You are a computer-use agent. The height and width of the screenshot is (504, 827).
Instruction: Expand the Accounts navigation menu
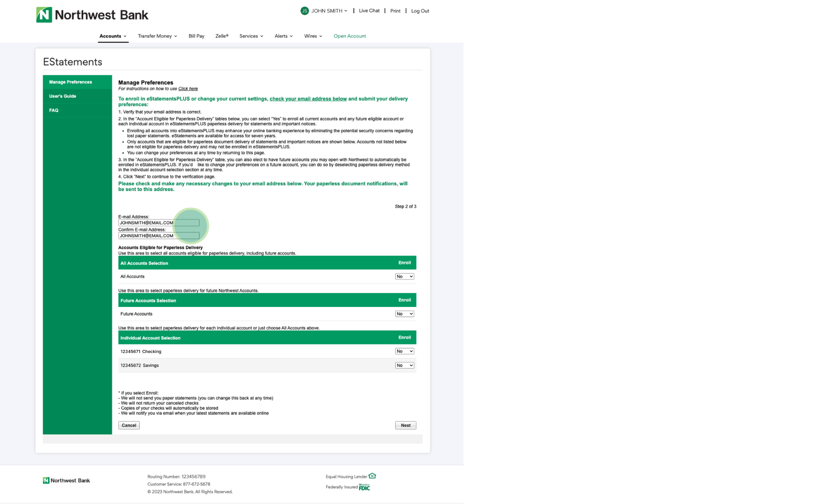click(x=113, y=36)
